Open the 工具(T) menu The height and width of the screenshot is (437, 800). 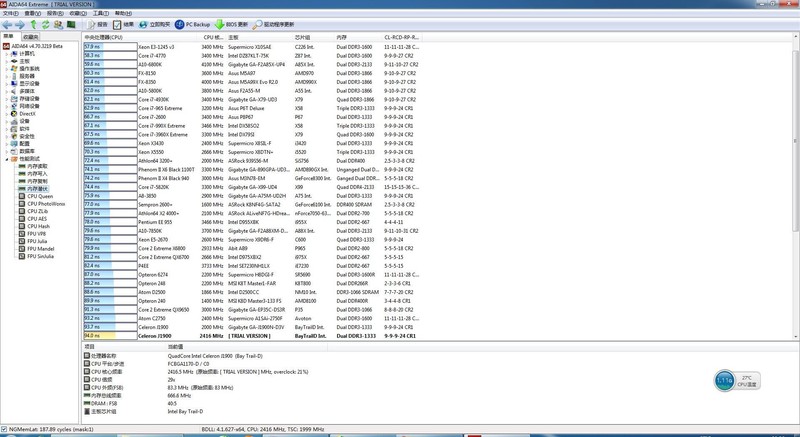pos(101,13)
